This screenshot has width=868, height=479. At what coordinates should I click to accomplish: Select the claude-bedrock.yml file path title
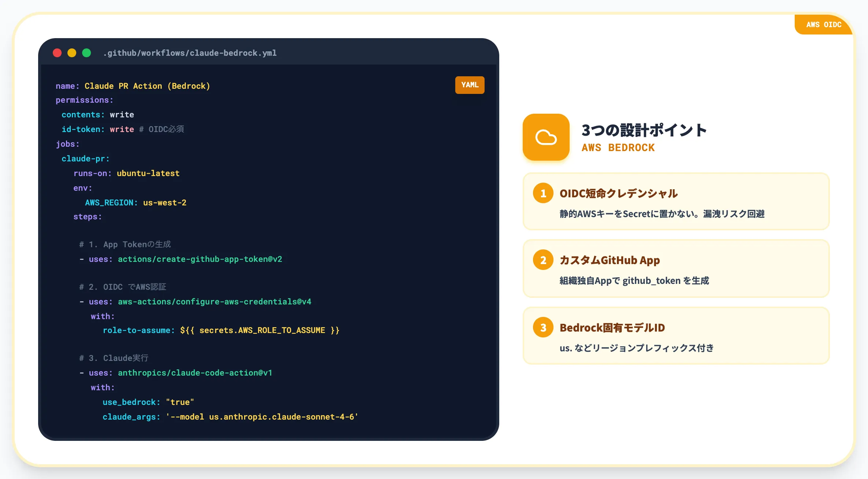[x=190, y=53]
